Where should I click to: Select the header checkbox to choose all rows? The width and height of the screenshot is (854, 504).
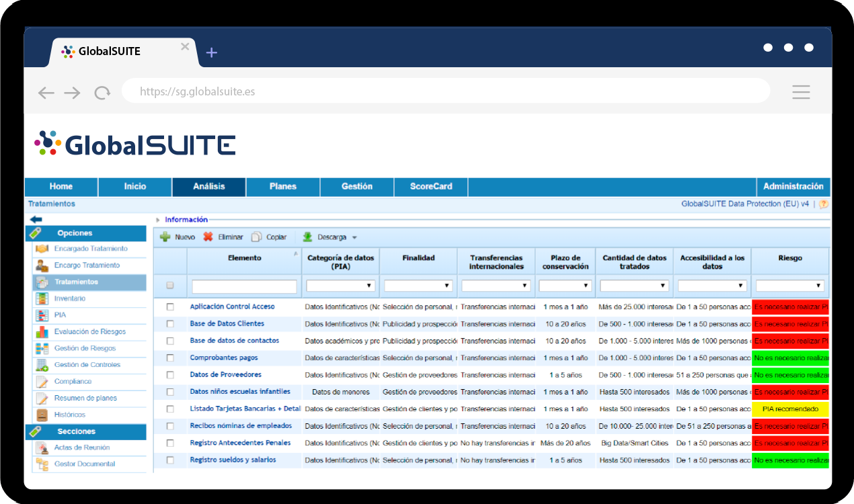tap(170, 286)
